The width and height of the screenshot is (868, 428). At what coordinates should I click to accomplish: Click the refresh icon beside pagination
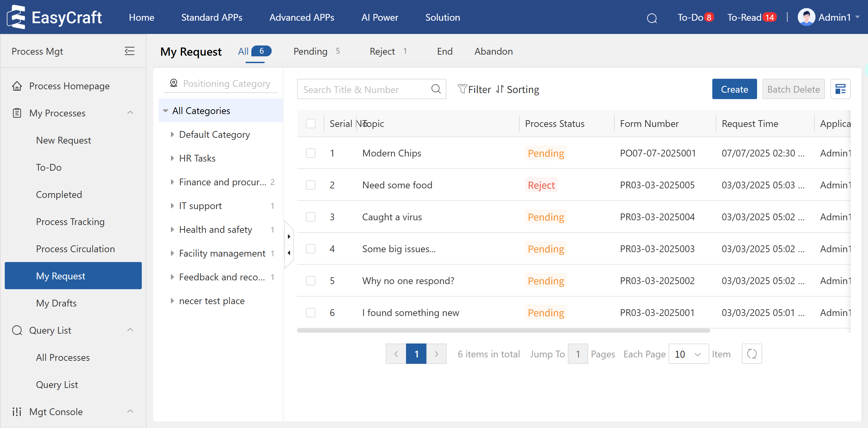click(x=752, y=354)
